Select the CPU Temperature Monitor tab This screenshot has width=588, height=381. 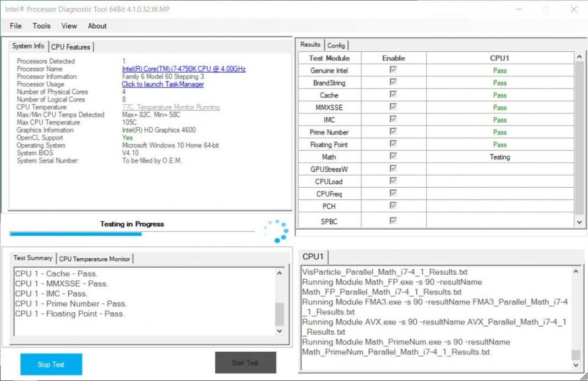(94, 258)
